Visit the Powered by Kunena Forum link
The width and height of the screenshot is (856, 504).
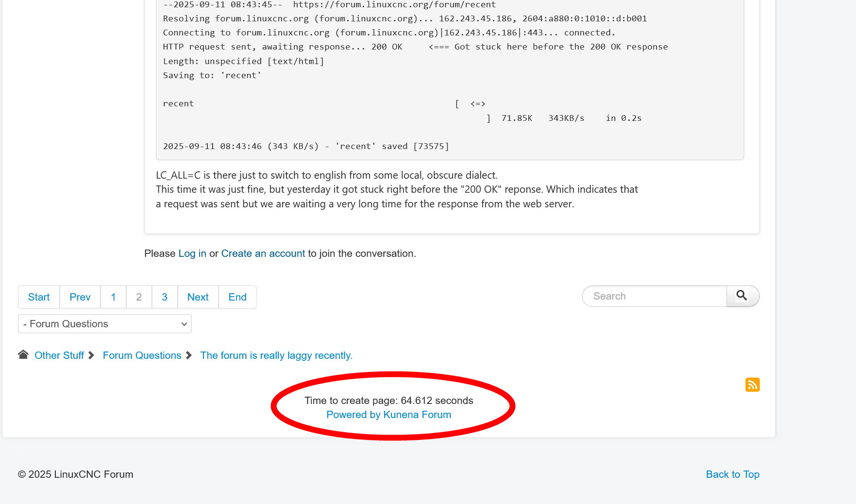coord(388,415)
